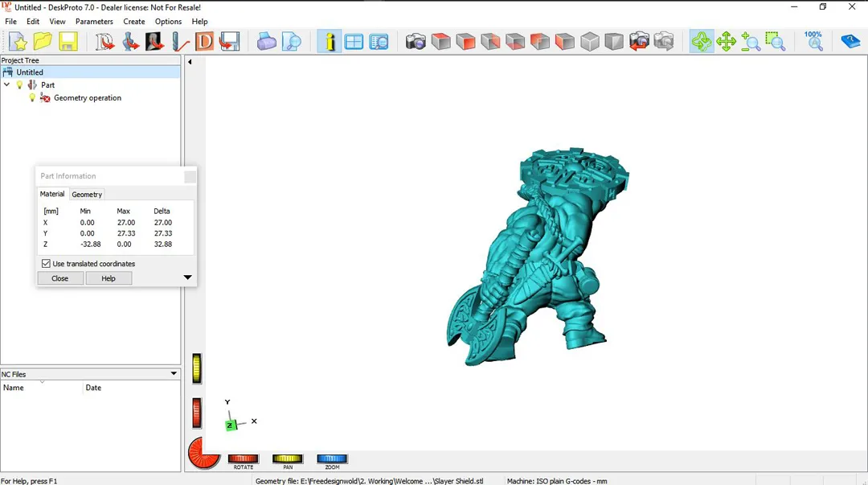Enable zoom window mode with the dashed rectangle magnifier
This screenshot has height=485, width=868.
pyautogui.click(x=776, y=42)
